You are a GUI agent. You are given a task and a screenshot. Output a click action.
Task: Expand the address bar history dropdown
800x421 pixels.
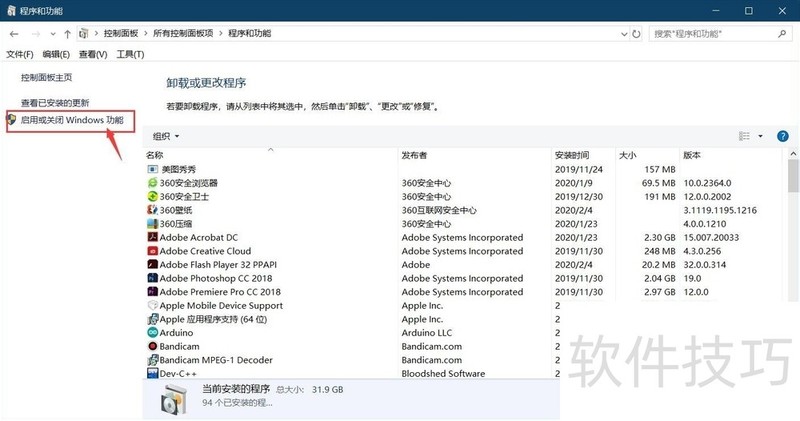click(x=624, y=34)
